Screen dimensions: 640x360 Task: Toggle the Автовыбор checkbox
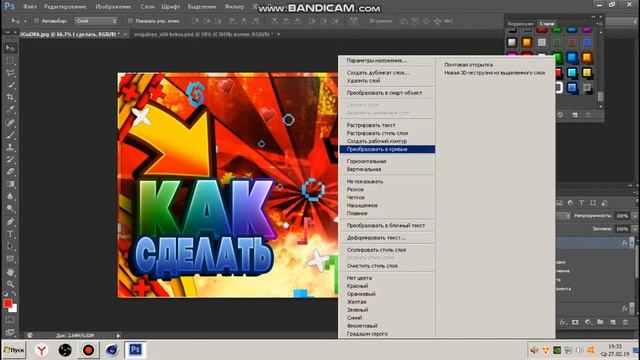click(x=36, y=21)
